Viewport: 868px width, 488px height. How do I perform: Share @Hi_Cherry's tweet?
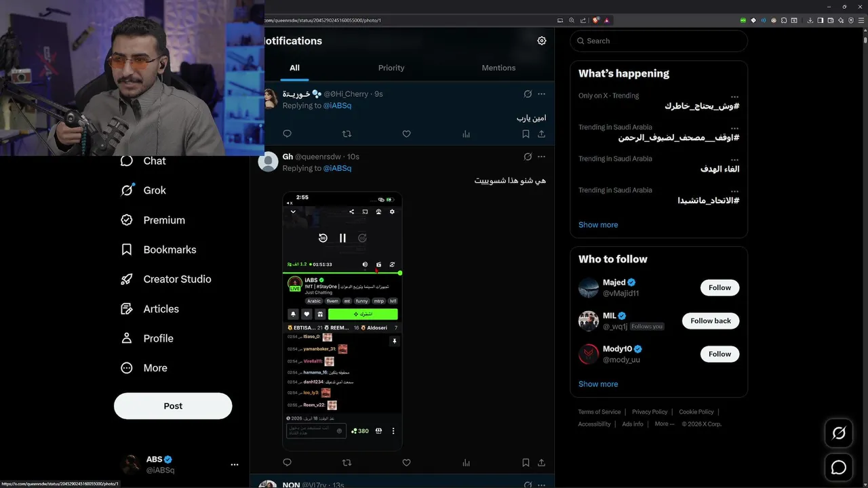pos(541,134)
